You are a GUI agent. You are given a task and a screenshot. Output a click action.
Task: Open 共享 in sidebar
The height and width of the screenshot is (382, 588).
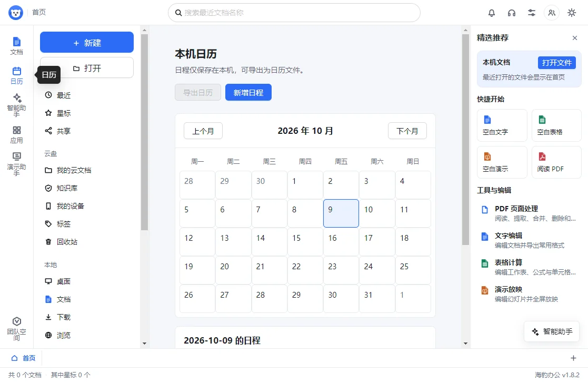pos(88,131)
